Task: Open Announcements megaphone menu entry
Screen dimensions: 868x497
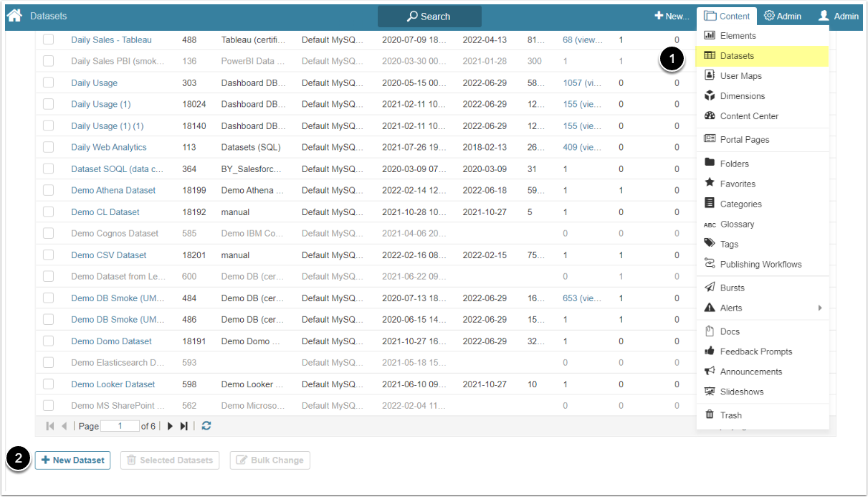Action: coord(750,371)
